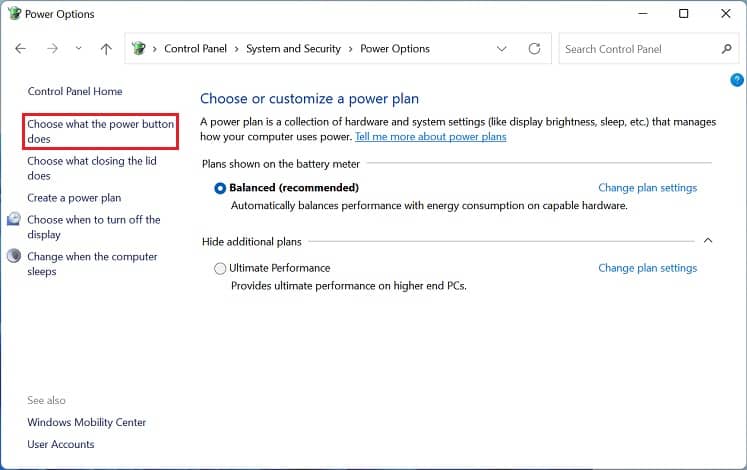Expand the chevron before Control Panel breadcrumb

tap(154, 49)
